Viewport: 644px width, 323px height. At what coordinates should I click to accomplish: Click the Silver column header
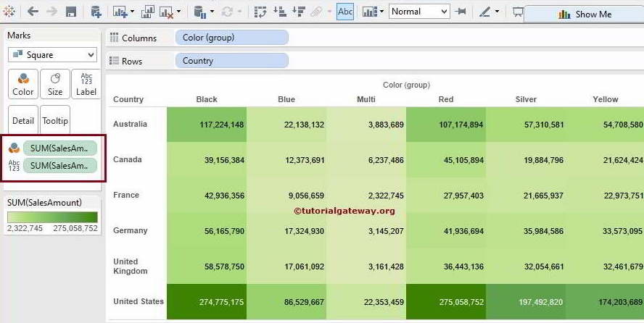[x=526, y=99]
